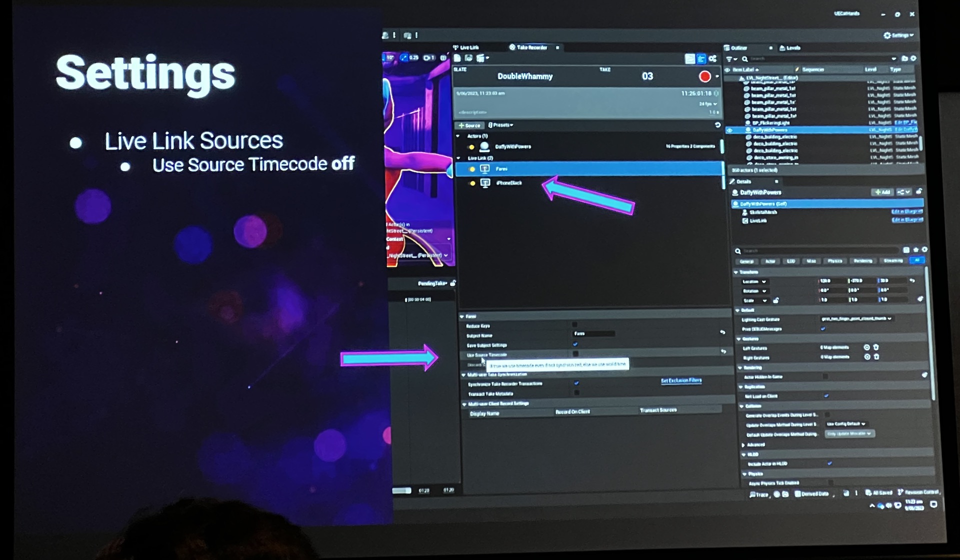This screenshot has width=960, height=560.
Task: Click the clear pending take document icon
Action: tap(457, 58)
